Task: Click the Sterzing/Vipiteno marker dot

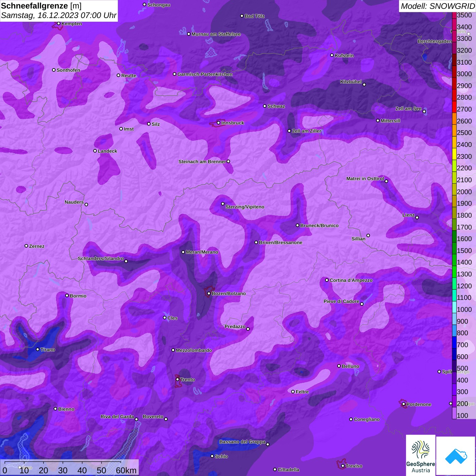Action: [223, 204]
